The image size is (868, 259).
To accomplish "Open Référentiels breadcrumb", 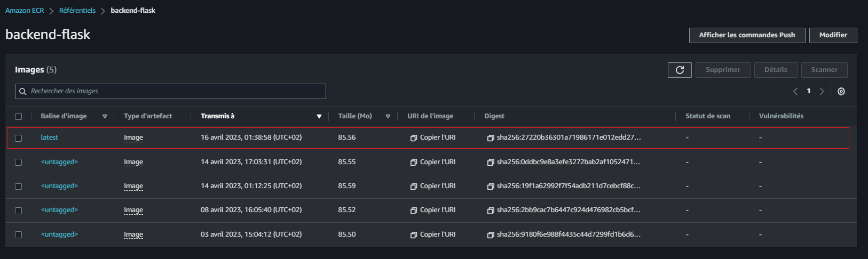I will (x=77, y=11).
